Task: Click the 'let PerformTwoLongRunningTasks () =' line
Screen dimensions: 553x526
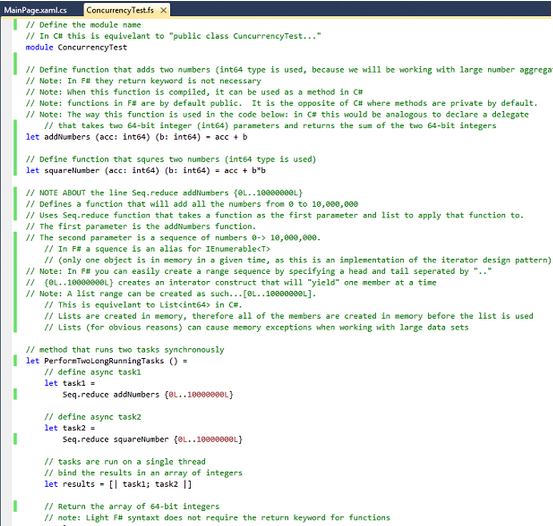Action: click(107, 361)
